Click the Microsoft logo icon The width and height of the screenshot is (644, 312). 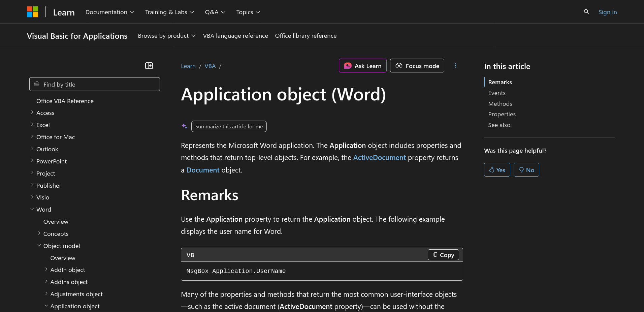point(32,12)
